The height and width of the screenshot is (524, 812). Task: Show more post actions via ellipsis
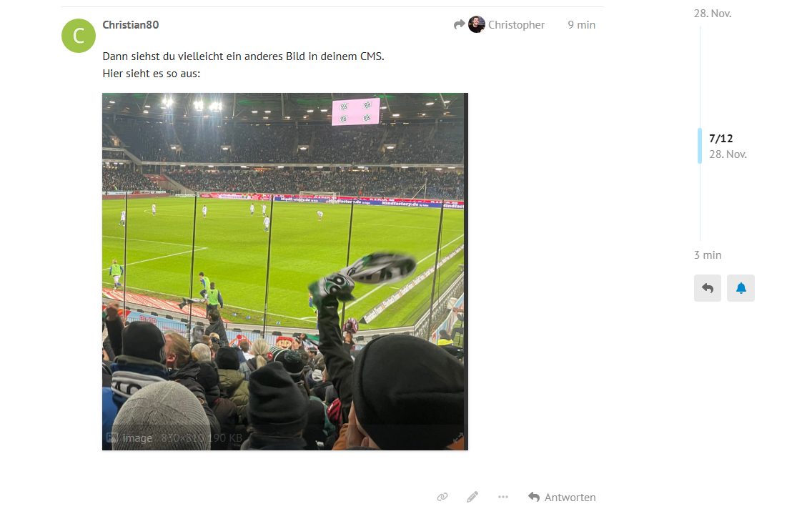coord(502,497)
